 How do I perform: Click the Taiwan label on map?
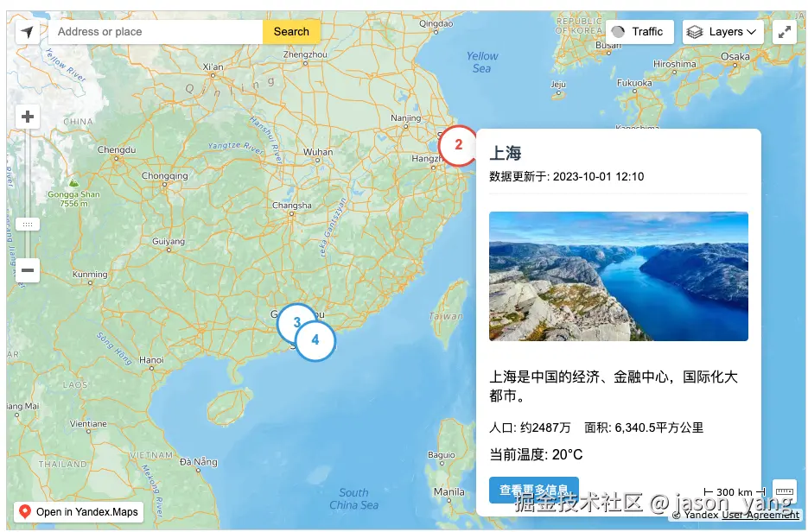446,316
